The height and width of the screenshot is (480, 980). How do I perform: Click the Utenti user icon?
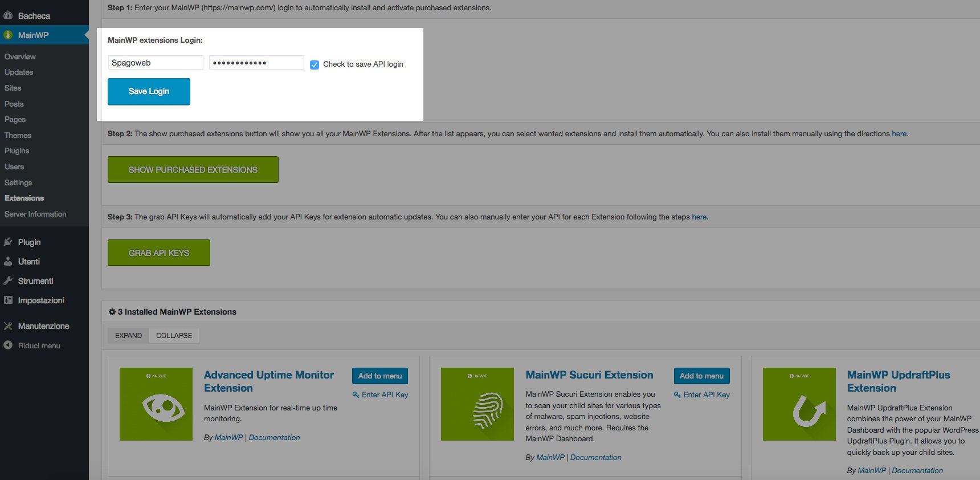tap(8, 261)
